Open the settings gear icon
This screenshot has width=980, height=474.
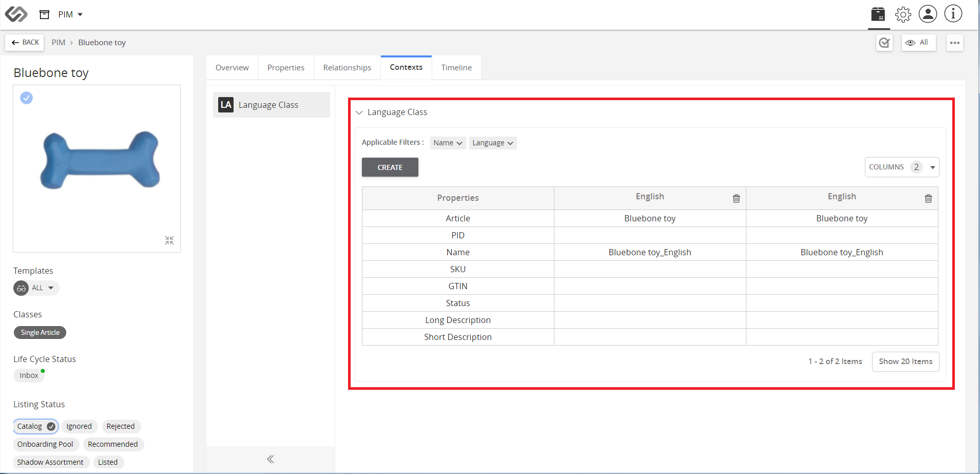[903, 14]
